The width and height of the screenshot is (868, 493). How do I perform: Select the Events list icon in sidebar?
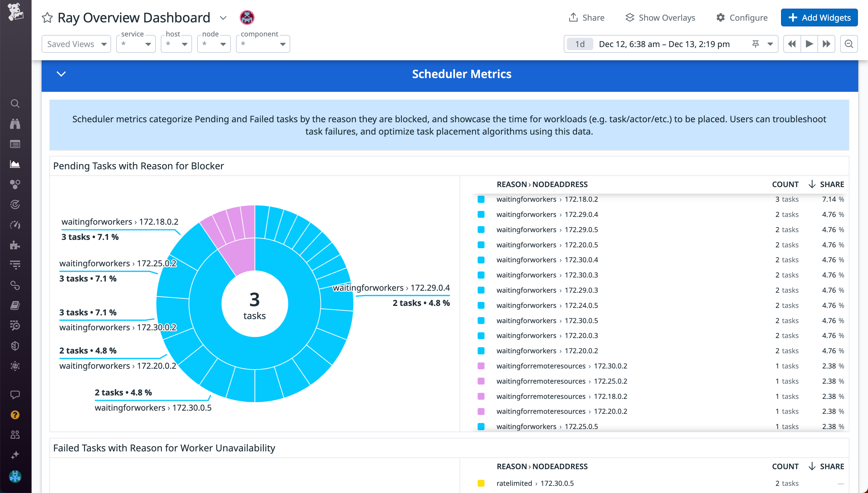click(15, 144)
